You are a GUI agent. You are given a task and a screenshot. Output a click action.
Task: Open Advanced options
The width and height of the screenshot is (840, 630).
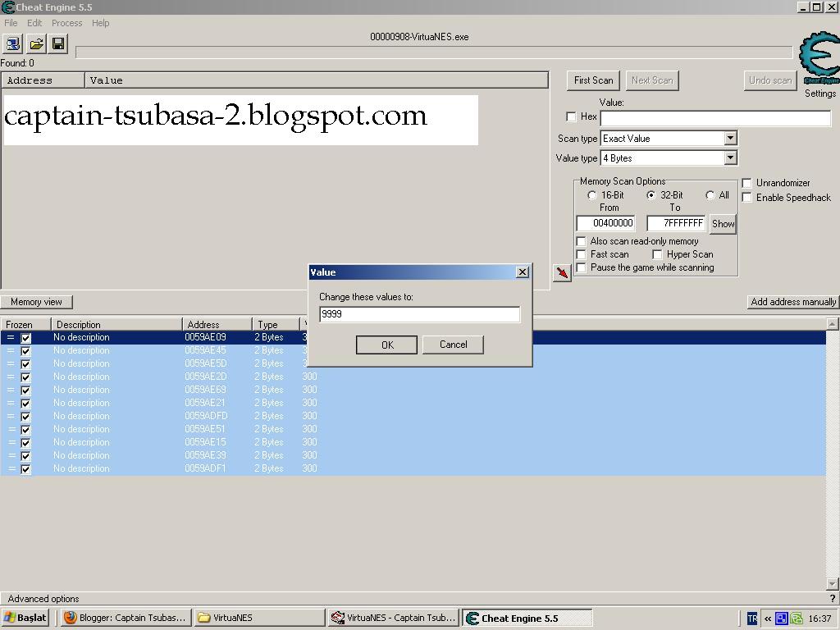click(43, 598)
